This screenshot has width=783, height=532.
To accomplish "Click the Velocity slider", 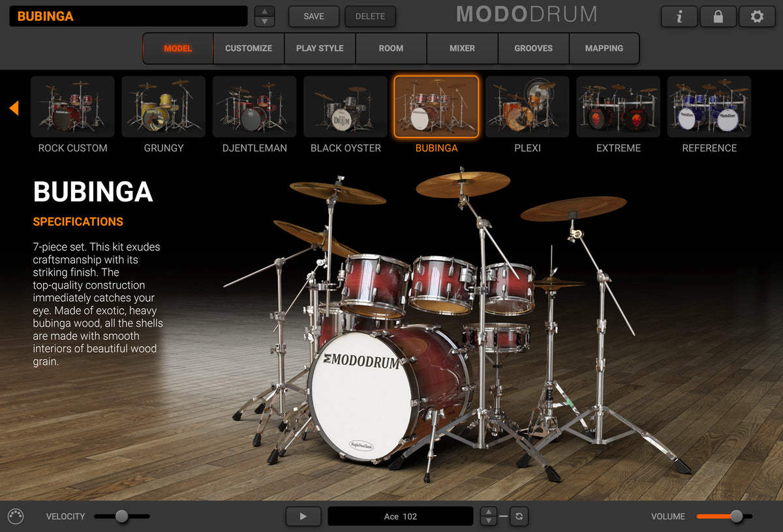I will [122, 516].
